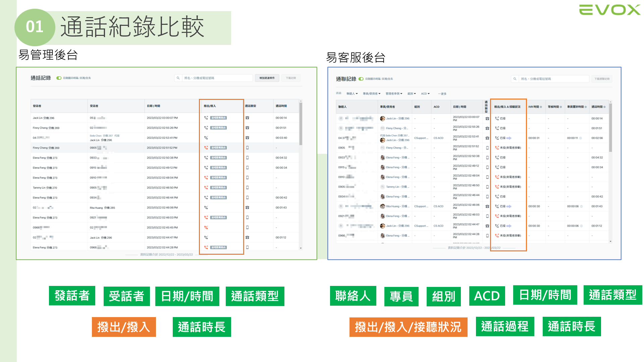This screenshot has height=362, width=644.
Task: Click Rita Huang avatar in 易客服後台 table
Action: pyautogui.click(x=382, y=206)
